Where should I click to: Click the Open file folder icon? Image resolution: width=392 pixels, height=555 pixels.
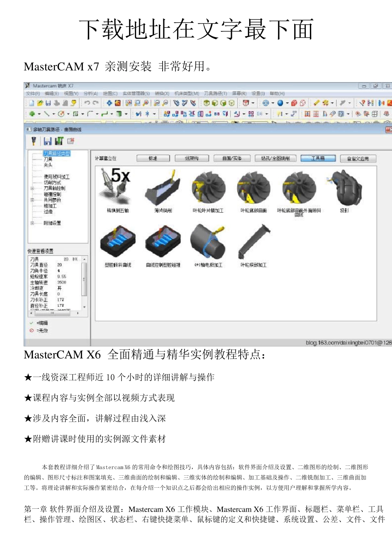point(40,103)
